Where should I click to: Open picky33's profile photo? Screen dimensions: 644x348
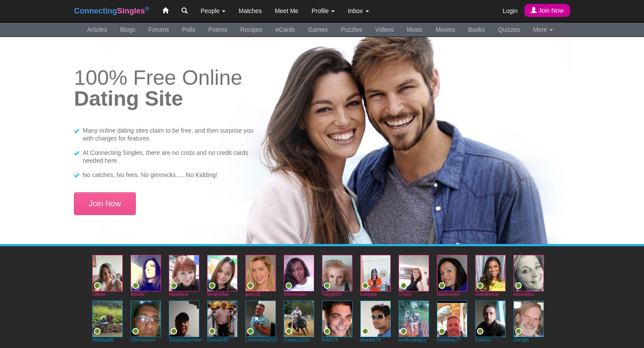[x=261, y=273]
